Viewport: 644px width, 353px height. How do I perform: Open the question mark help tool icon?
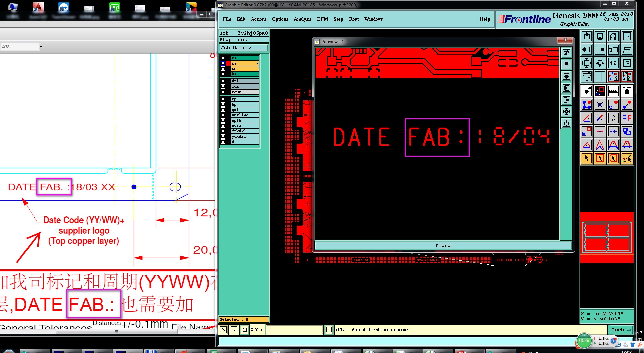(x=627, y=63)
